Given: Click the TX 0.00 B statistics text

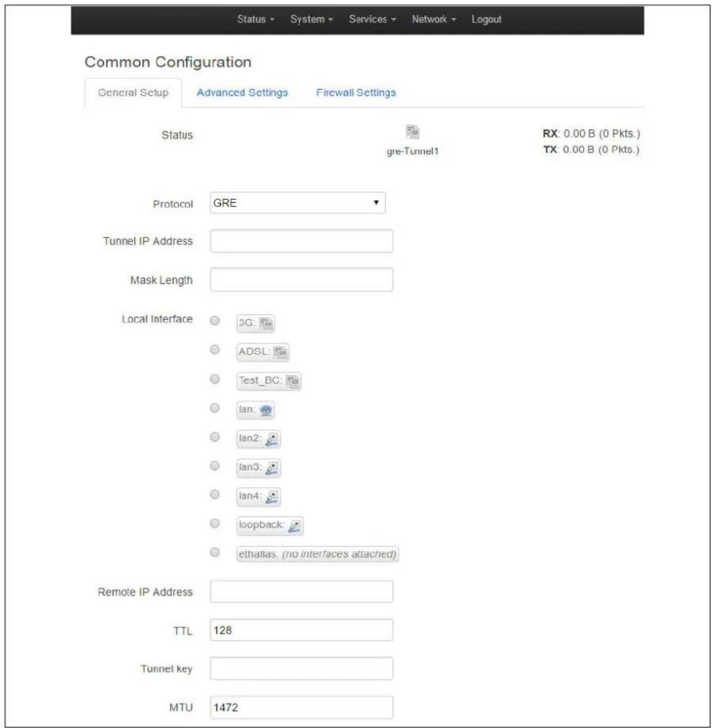Looking at the screenshot, I should pos(591,149).
